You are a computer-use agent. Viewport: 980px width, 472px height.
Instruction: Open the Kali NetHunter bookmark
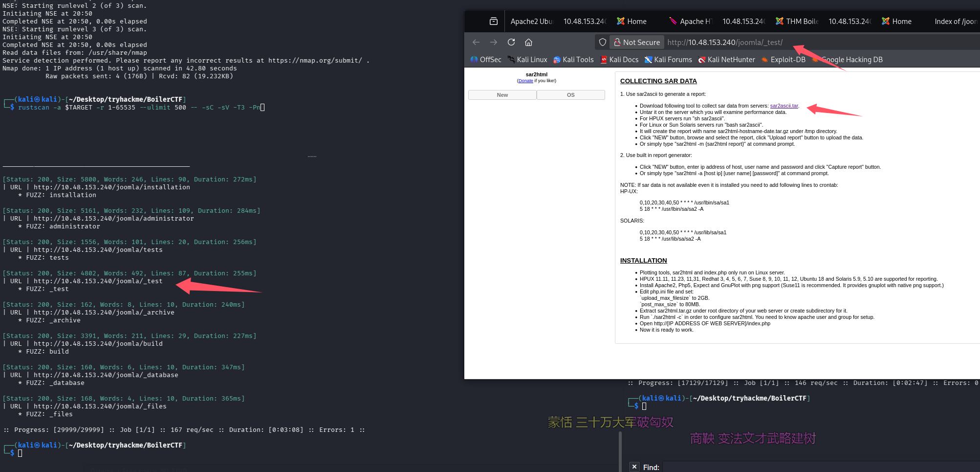[x=727, y=60]
